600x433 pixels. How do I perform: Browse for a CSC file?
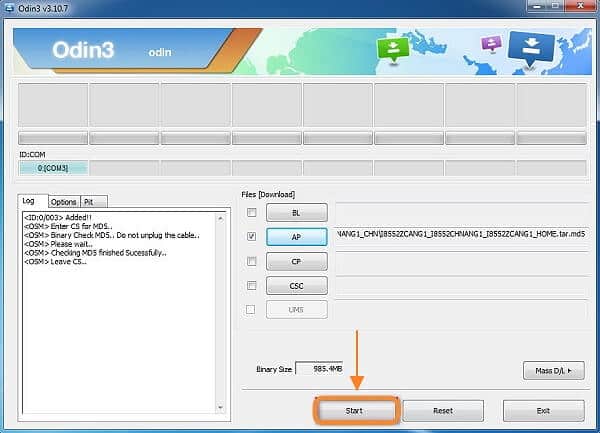(x=297, y=286)
